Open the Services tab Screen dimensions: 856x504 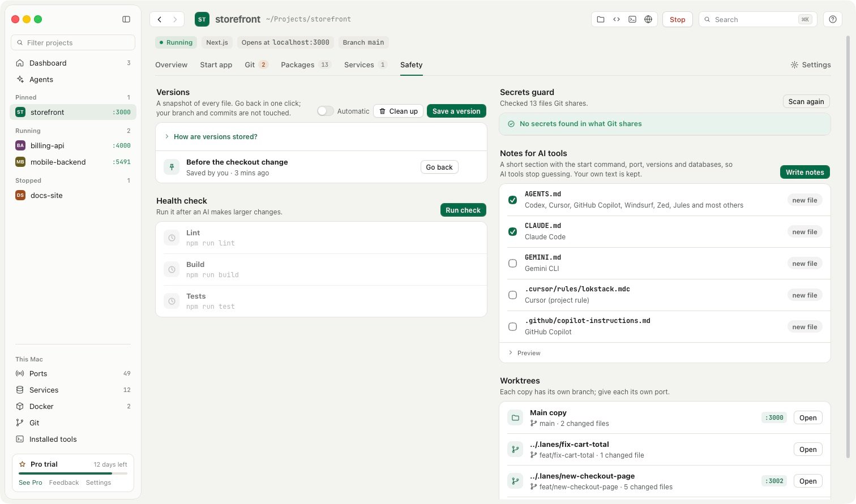pos(366,65)
